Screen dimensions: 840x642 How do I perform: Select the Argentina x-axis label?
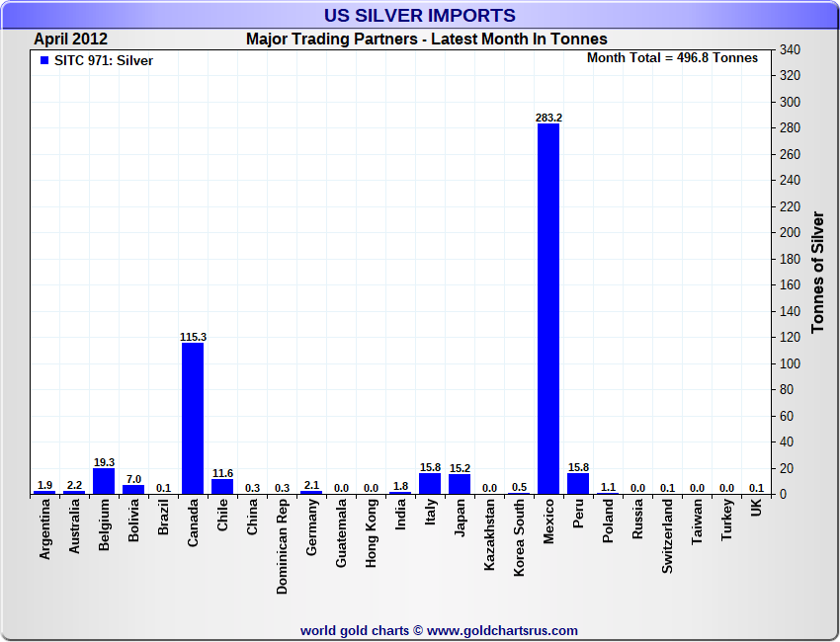click(45, 529)
